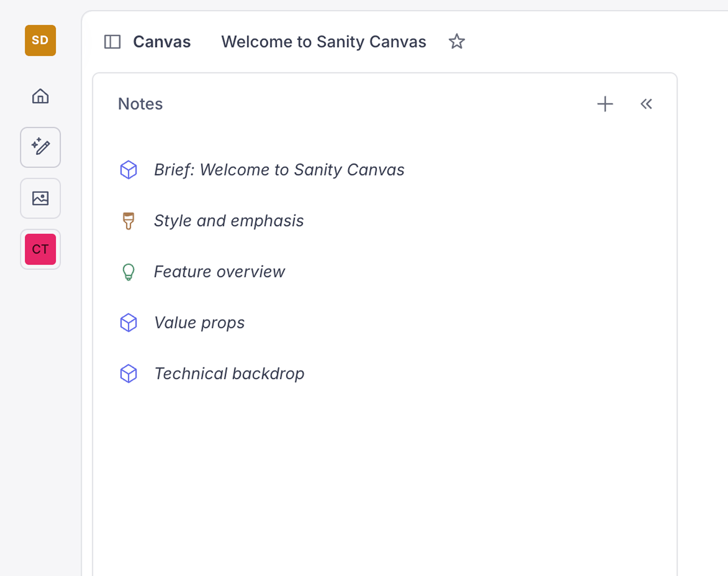728x576 pixels.
Task: Open the CT pink app tile
Action: tap(40, 249)
